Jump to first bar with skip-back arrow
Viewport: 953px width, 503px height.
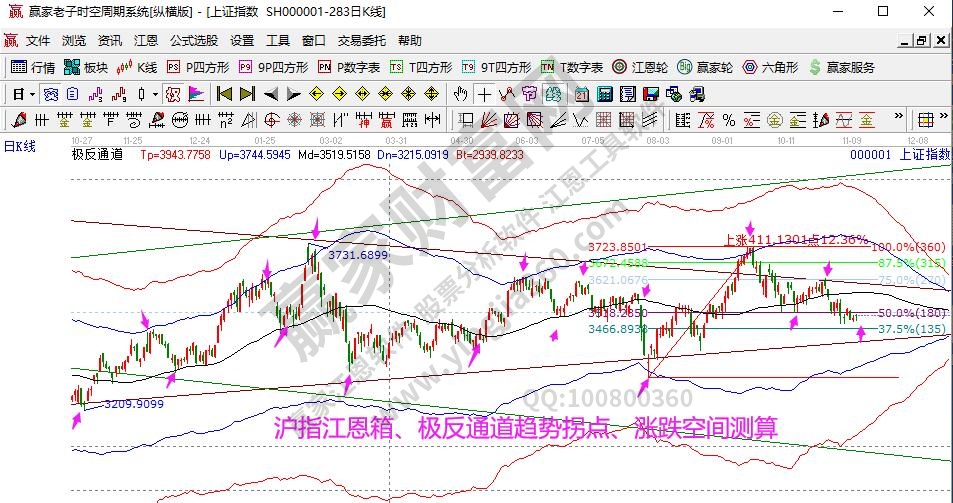(224, 94)
